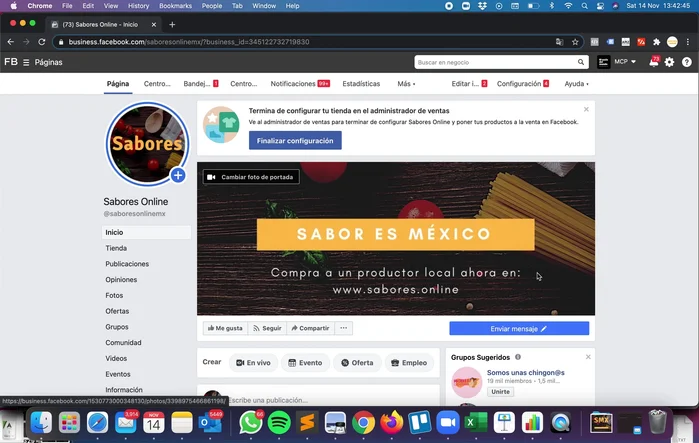
Task: Open a new Chrome tab
Action: (x=172, y=25)
